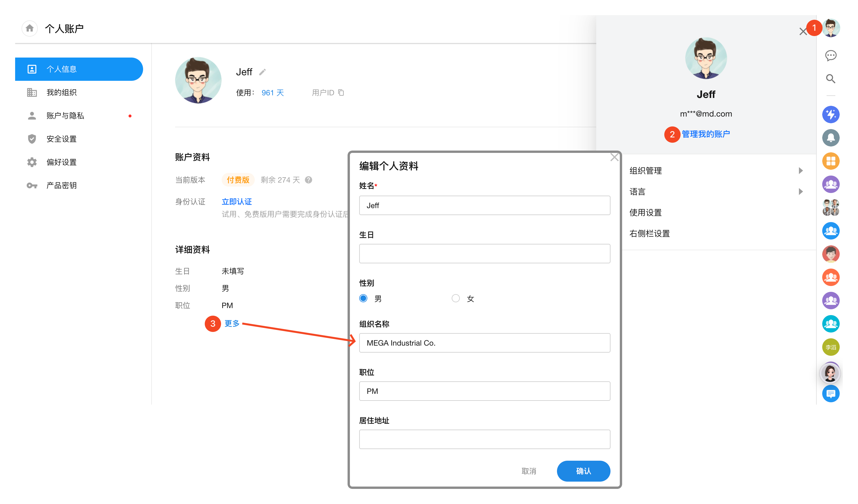Click the help question mark after 剩余 274 天
This screenshot has height=504, width=858.
[309, 180]
